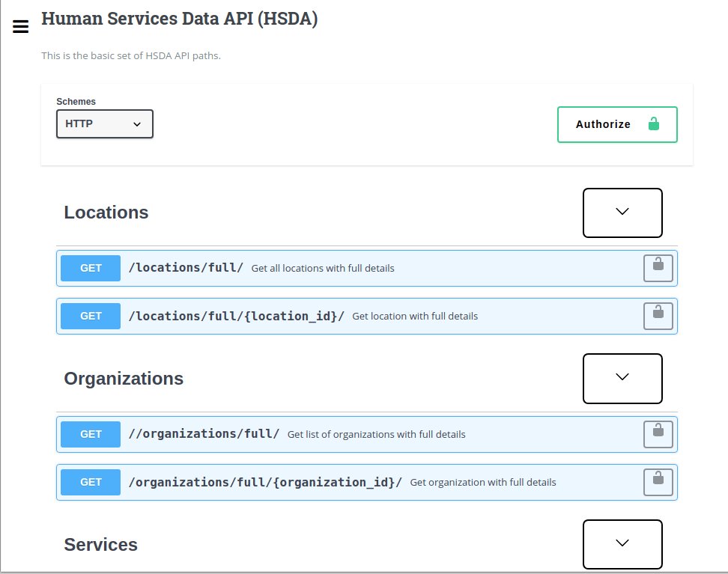
Task: Click the green lock in Authorize button
Action: tap(653, 124)
